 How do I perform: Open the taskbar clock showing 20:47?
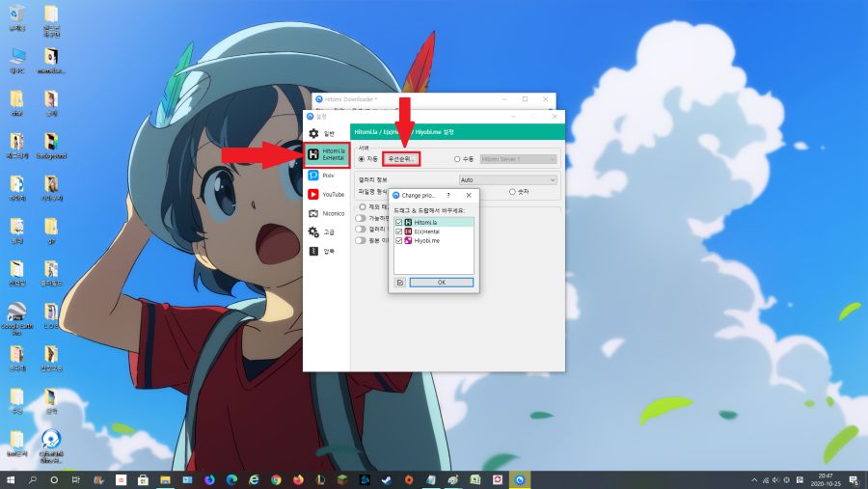tap(826, 480)
